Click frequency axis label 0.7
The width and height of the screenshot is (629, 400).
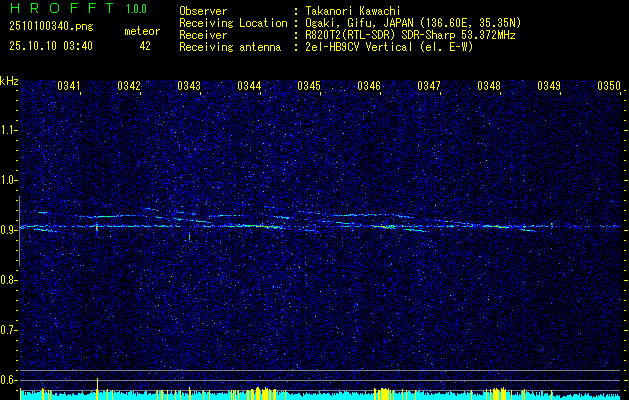(8, 330)
